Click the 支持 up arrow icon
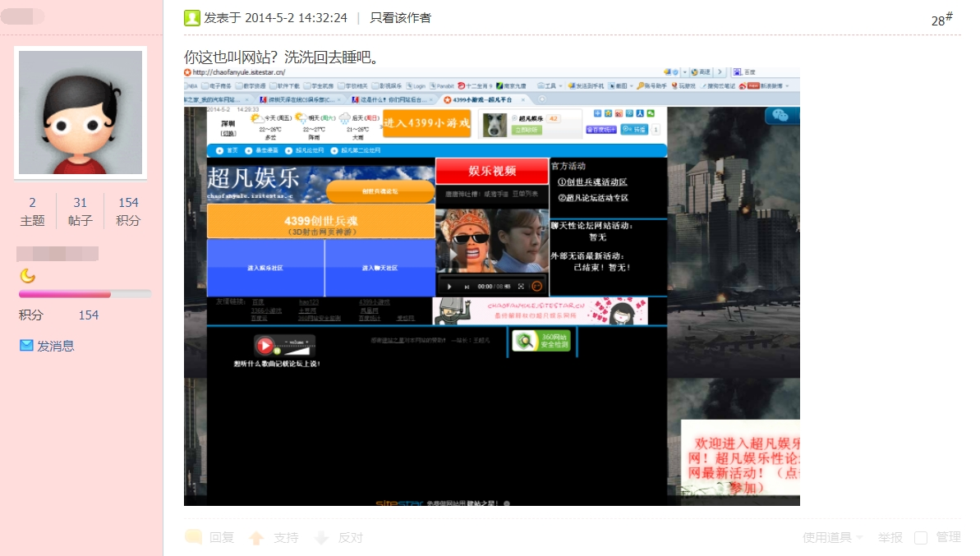The width and height of the screenshot is (980, 556). coord(256,538)
